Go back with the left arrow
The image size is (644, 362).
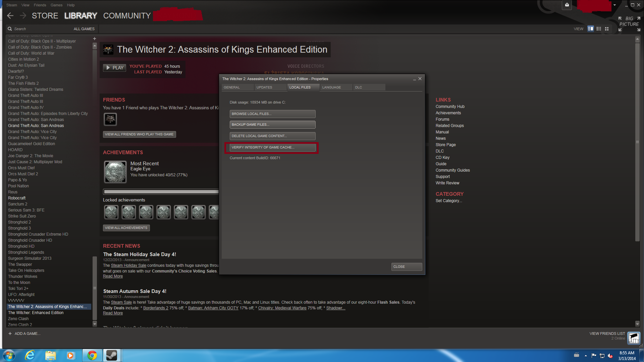coord(10,16)
